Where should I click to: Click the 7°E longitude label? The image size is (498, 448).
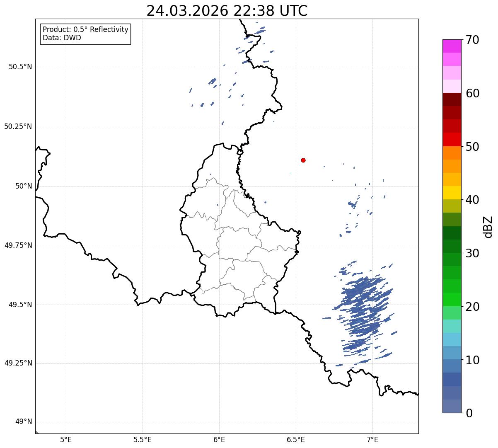(x=372, y=440)
